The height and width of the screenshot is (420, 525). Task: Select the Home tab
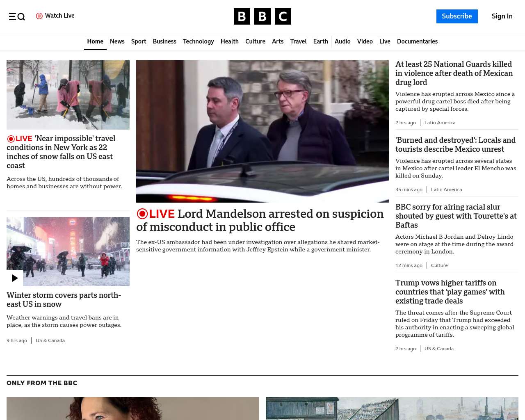tap(95, 41)
